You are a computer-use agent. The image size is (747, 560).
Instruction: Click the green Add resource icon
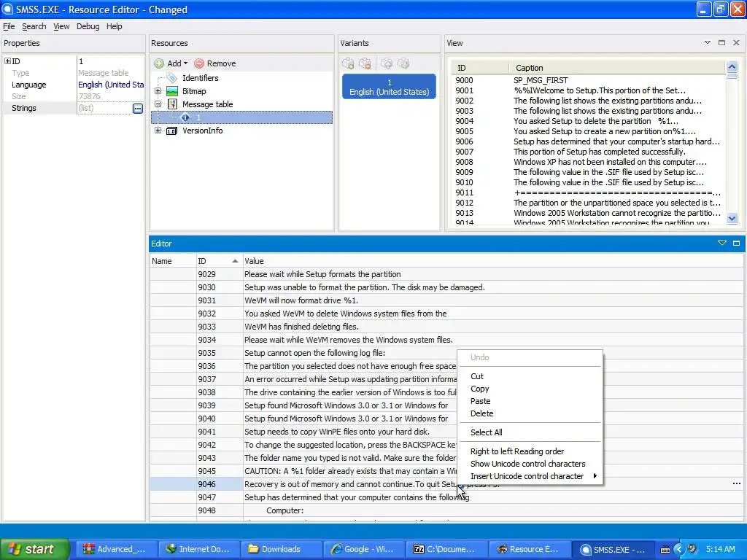159,63
